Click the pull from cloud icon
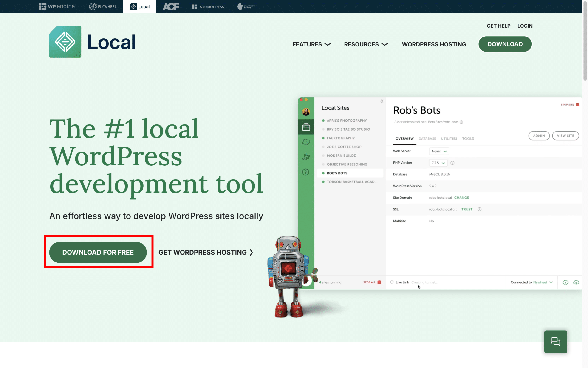 (565, 282)
